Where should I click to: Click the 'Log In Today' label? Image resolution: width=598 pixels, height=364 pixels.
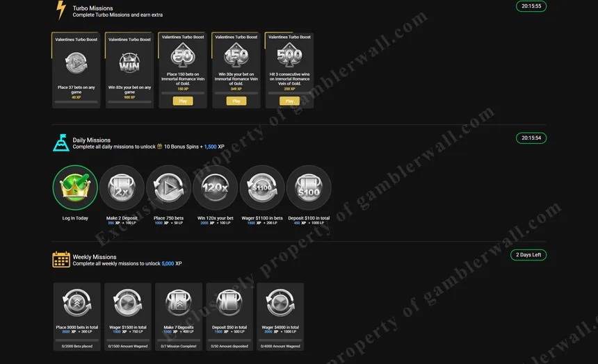pyautogui.click(x=75, y=218)
